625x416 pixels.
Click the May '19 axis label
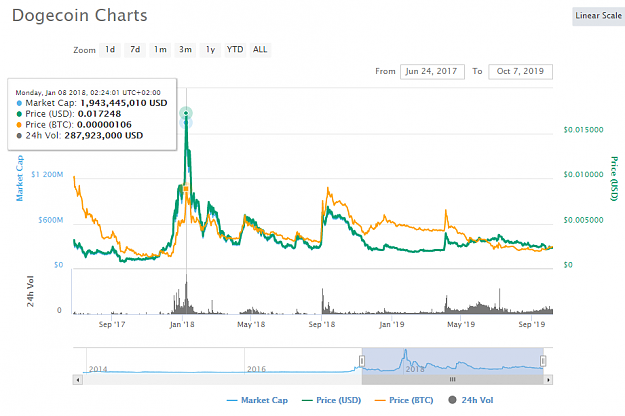(461, 324)
